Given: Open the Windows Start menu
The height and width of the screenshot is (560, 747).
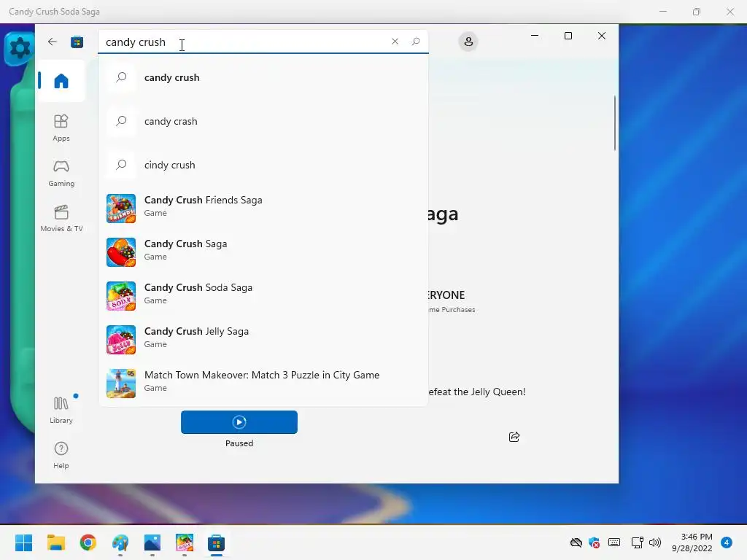Looking at the screenshot, I should pyautogui.click(x=23, y=542).
